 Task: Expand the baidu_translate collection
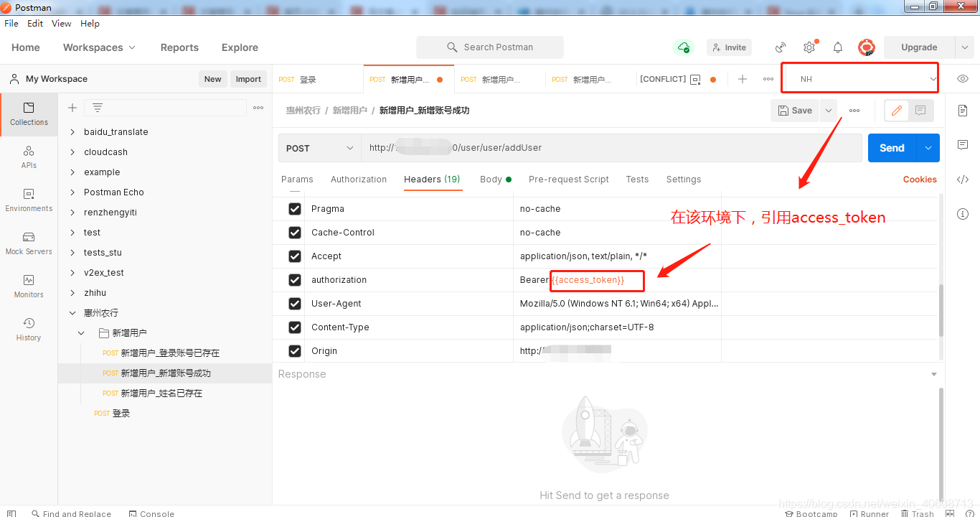(x=72, y=132)
